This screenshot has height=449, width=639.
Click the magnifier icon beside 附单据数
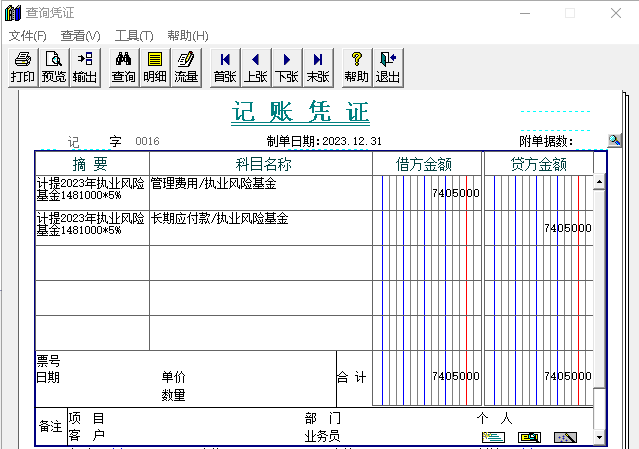coord(614,140)
